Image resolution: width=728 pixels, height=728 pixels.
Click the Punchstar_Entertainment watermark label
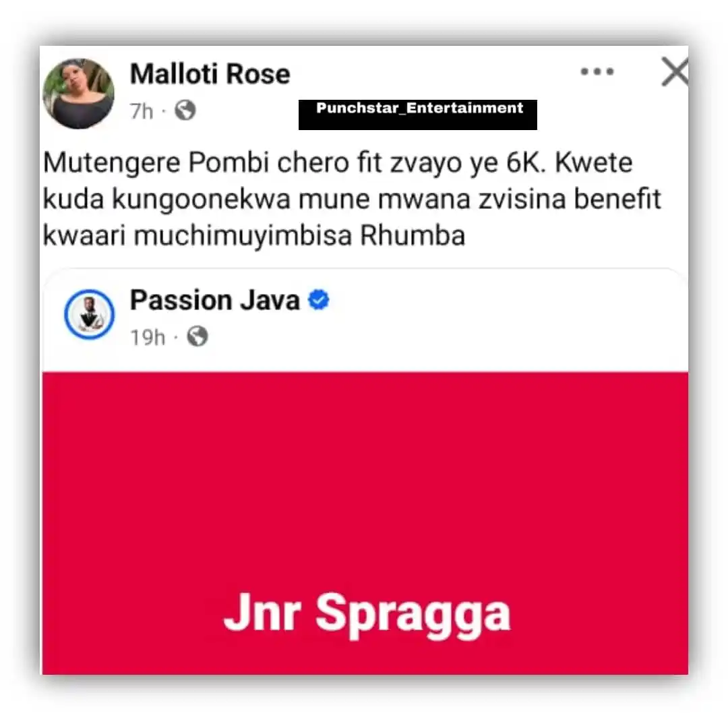[418, 115]
